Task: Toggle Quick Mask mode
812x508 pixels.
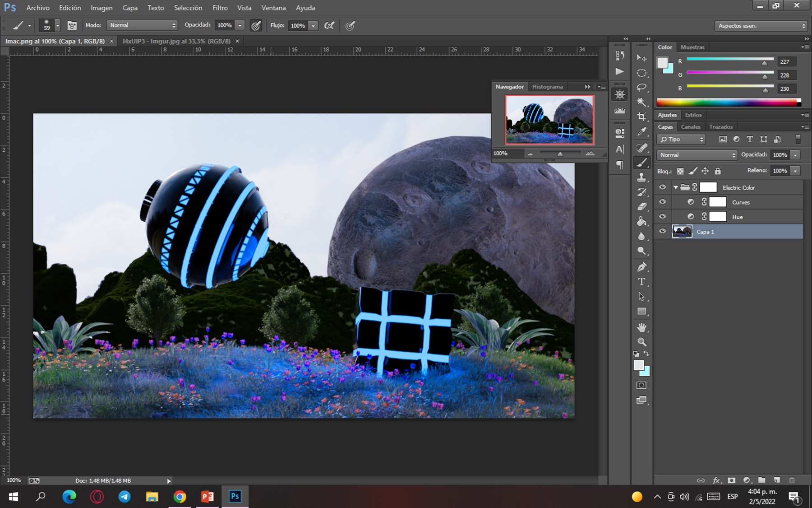Action: click(641, 385)
